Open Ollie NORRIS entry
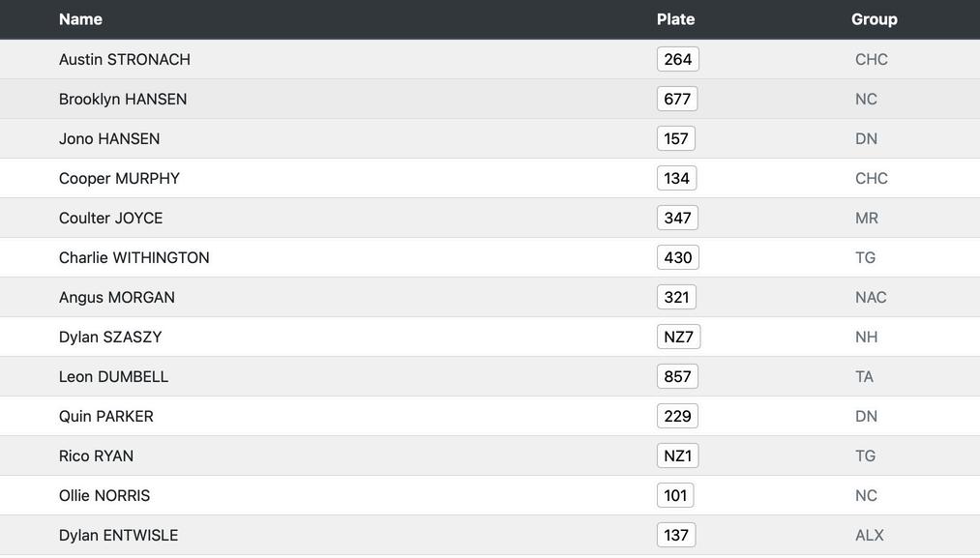The image size is (980, 558). click(x=104, y=495)
